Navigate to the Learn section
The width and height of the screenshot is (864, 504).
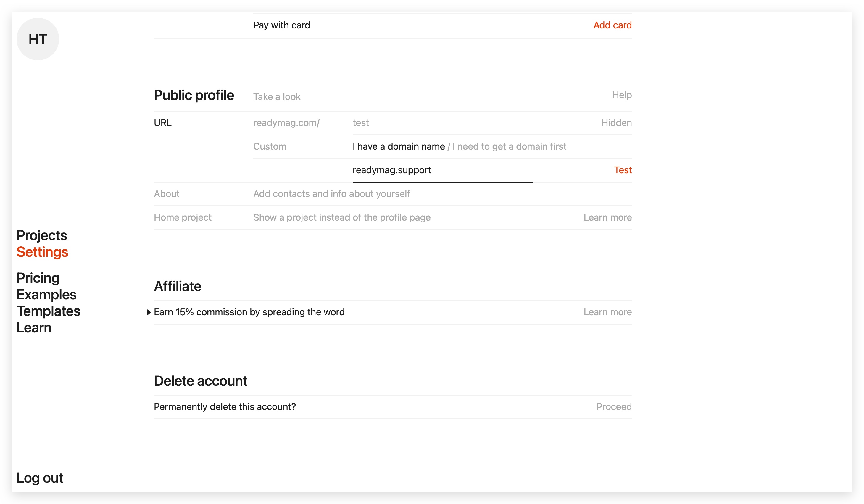click(x=34, y=328)
